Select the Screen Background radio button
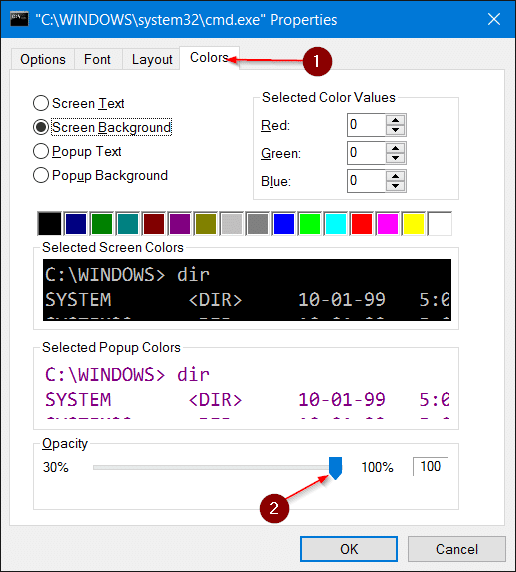Viewport: 516px width, 572px height. [102, 127]
